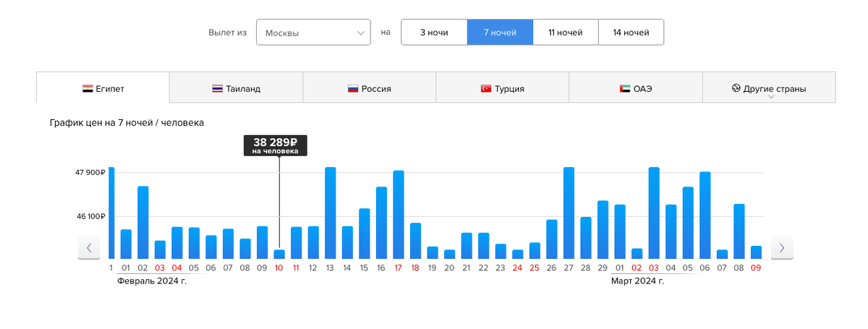Select the February 17 price bar
The height and width of the screenshot is (329, 868).
tap(399, 215)
